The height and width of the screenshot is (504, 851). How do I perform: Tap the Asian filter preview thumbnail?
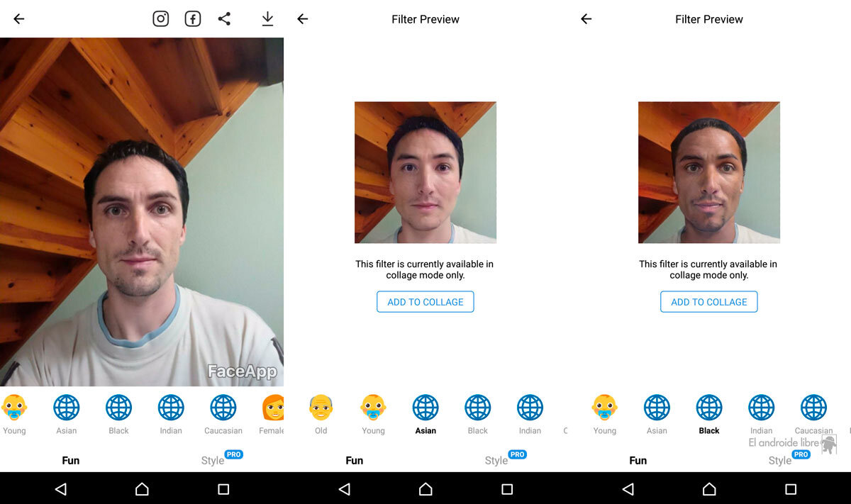point(425,172)
